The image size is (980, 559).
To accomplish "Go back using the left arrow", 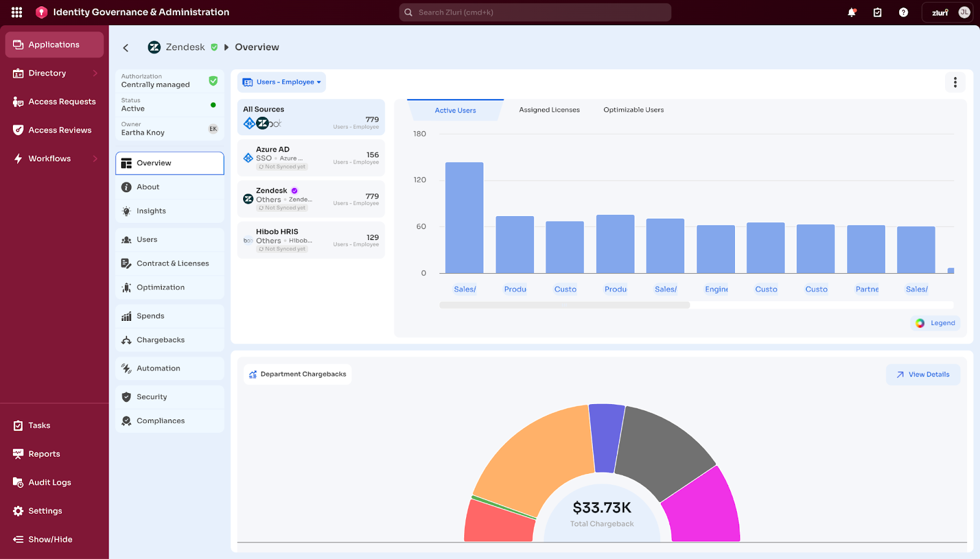I will click(126, 48).
